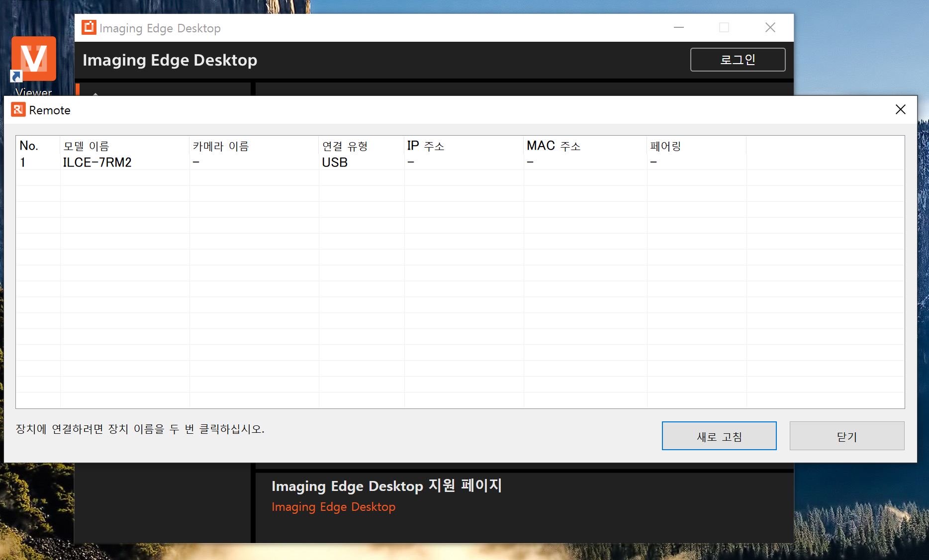Screen dimensions: 929x560
Task: Open the Viewer desktop shortcut icon
Action: (x=33, y=59)
